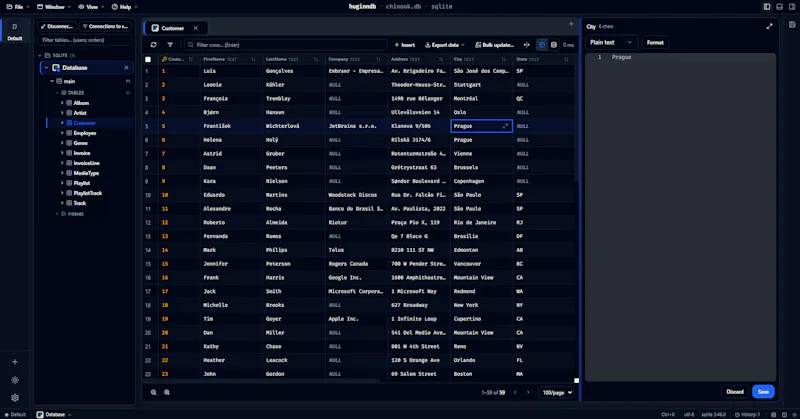Go to the next page arrow

tap(528, 392)
